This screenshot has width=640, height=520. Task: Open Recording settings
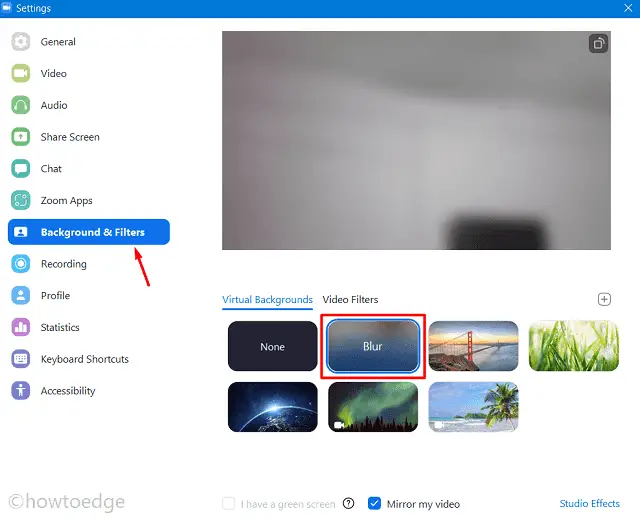(x=89, y=264)
